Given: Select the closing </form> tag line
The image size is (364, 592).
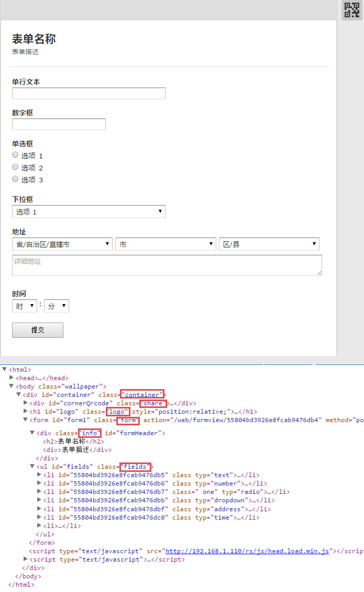Looking at the screenshot, I should [x=42, y=543].
